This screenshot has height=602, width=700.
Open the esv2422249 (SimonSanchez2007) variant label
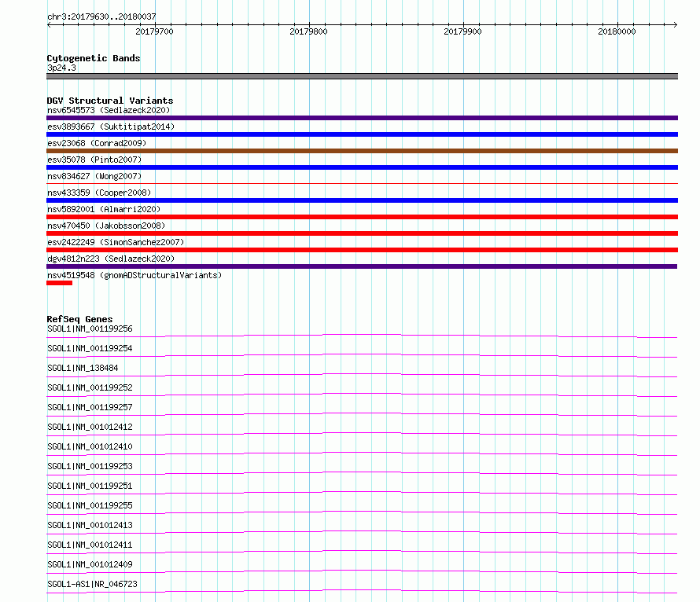click(x=116, y=242)
